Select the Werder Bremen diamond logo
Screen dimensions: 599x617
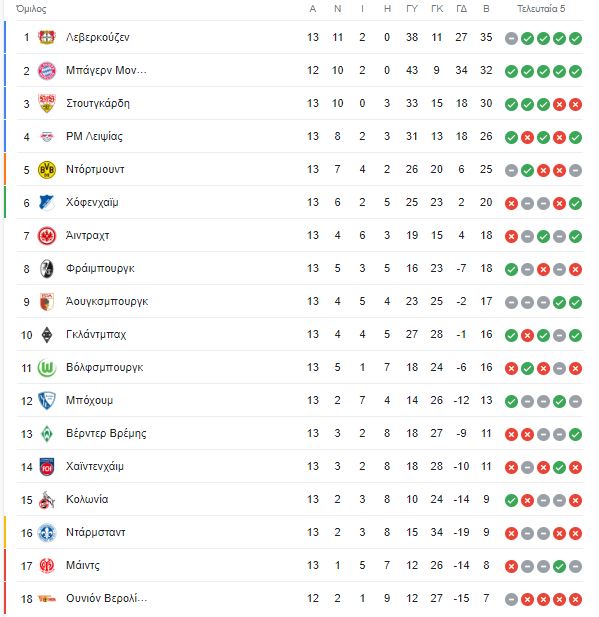(46, 434)
